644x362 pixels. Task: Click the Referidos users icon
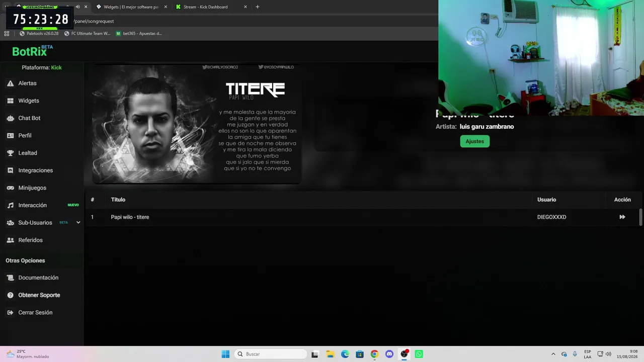pos(10,240)
